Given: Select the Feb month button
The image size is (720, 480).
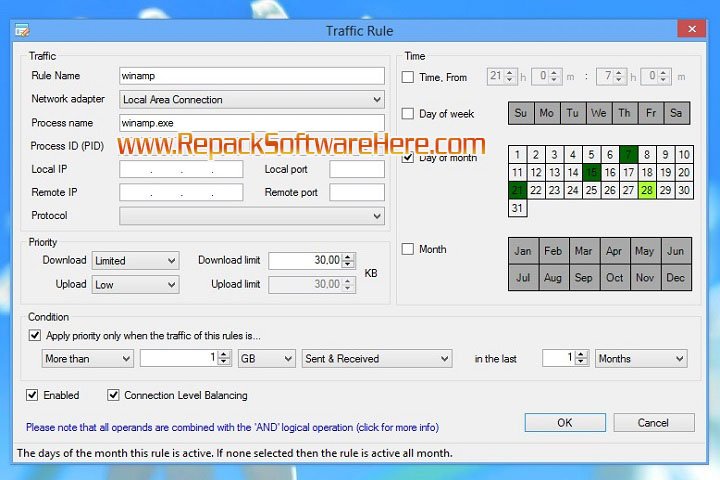Looking at the screenshot, I should (x=553, y=251).
